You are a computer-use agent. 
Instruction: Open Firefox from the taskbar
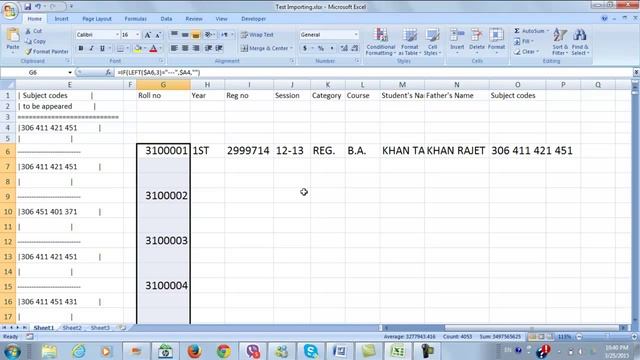point(195,351)
